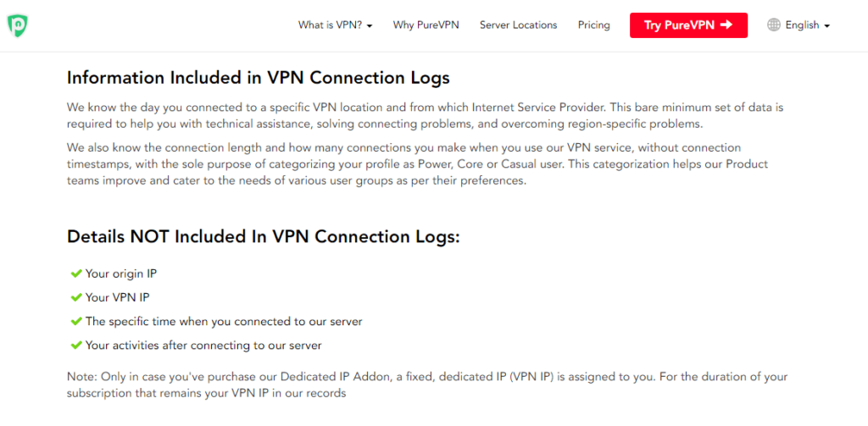868x426 pixels.
Task: Click green checkmark beside Your origin IP
Action: 76,274
